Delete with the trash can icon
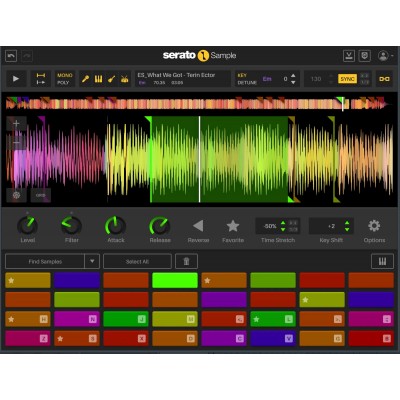 coord(186,261)
